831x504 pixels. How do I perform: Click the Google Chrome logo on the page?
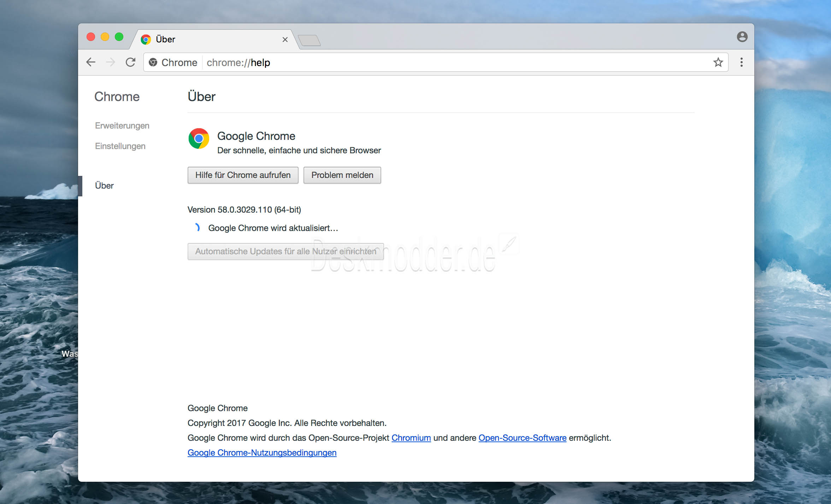click(199, 138)
